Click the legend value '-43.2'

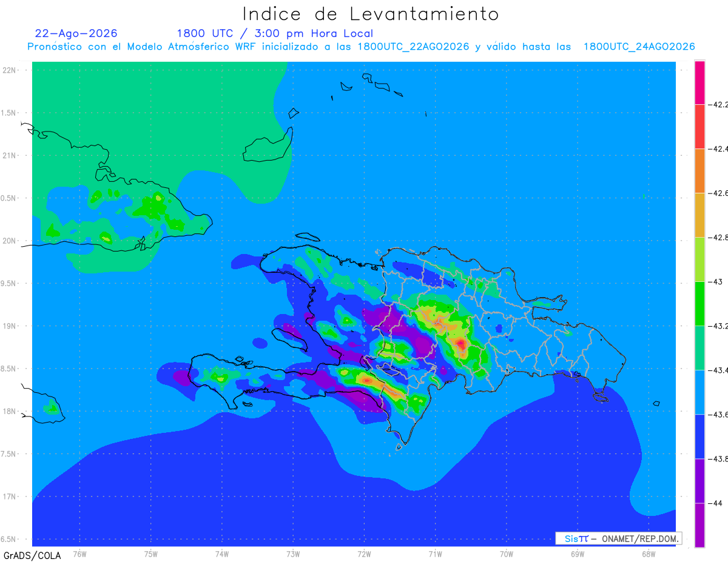pyautogui.click(x=719, y=326)
